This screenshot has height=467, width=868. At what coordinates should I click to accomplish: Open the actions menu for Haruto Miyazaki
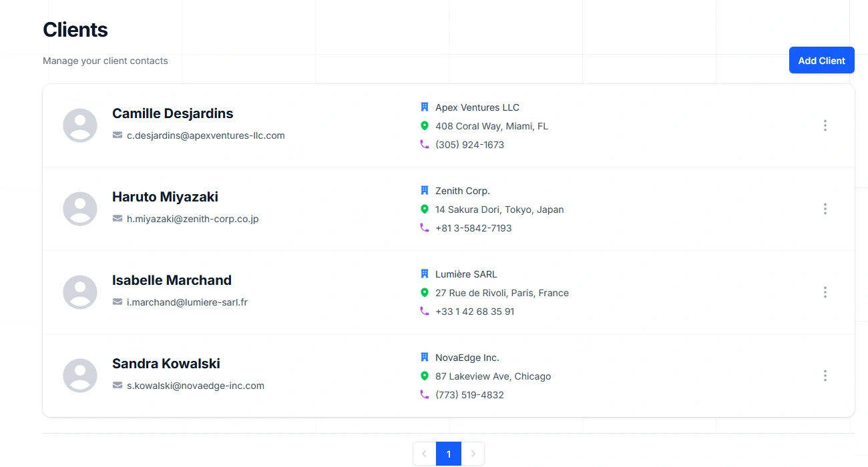pyautogui.click(x=825, y=208)
